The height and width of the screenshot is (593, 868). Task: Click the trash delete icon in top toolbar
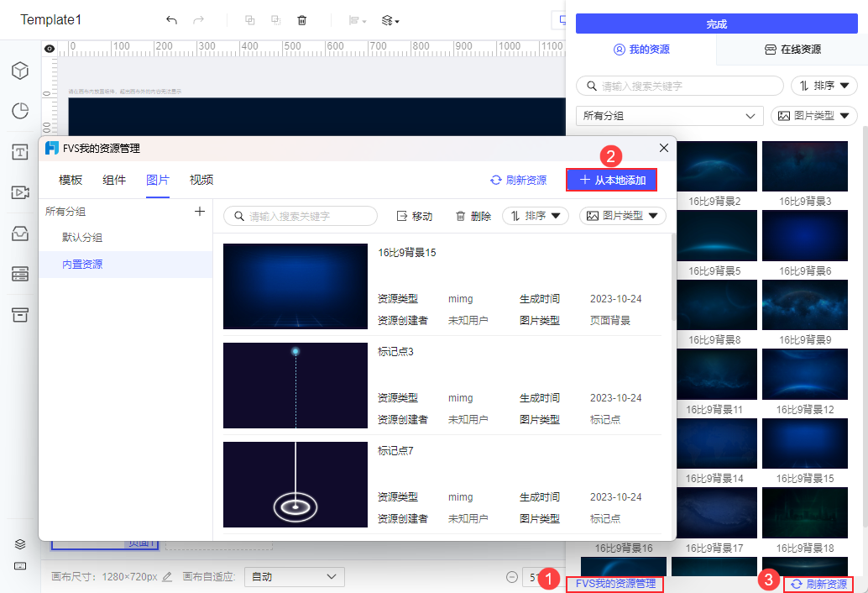click(x=301, y=20)
